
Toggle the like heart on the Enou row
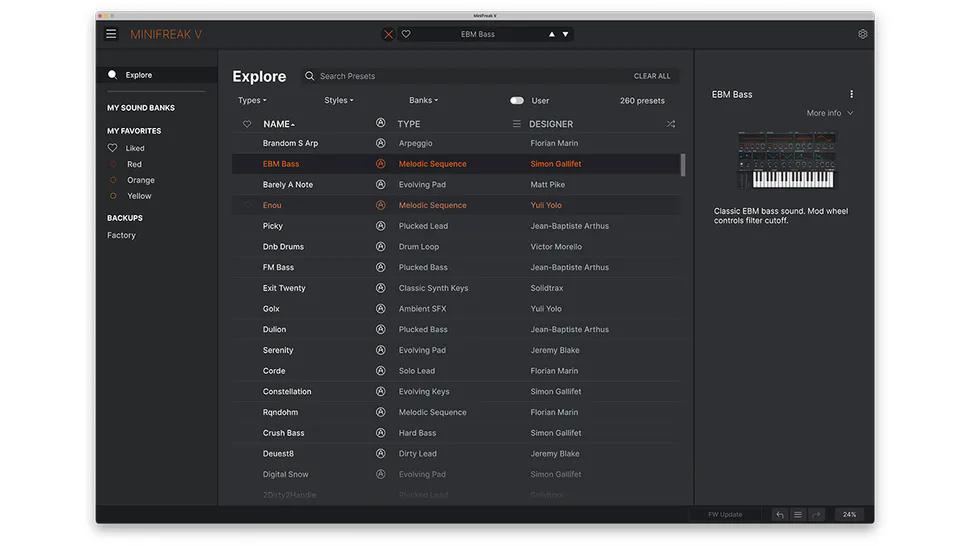coord(247,205)
